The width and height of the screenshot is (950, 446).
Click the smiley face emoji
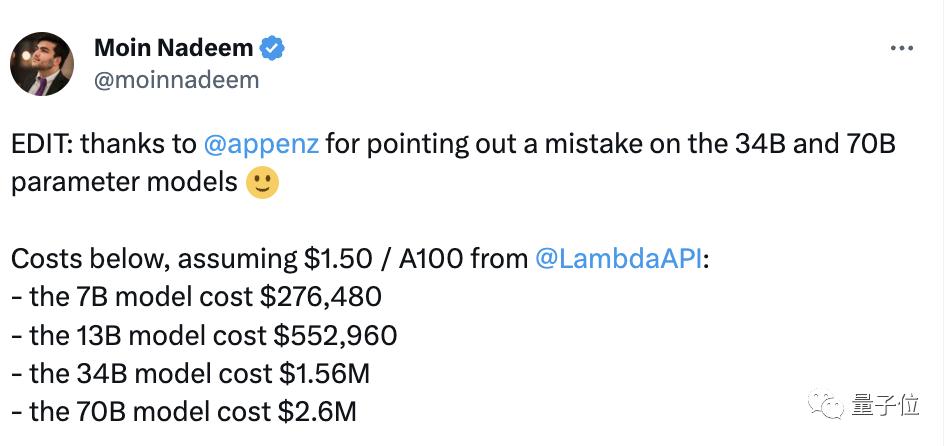coord(262,182)
